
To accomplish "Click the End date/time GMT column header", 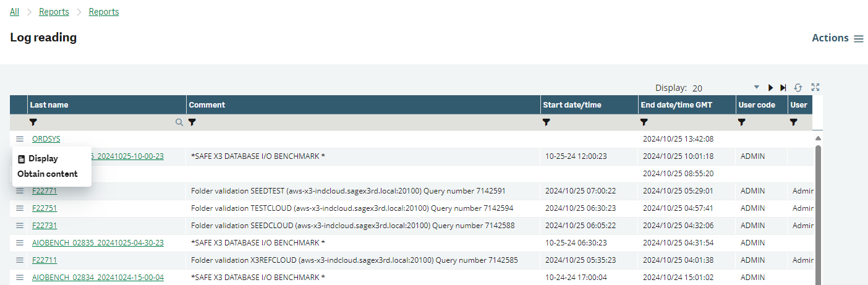I will click(677, 105).
